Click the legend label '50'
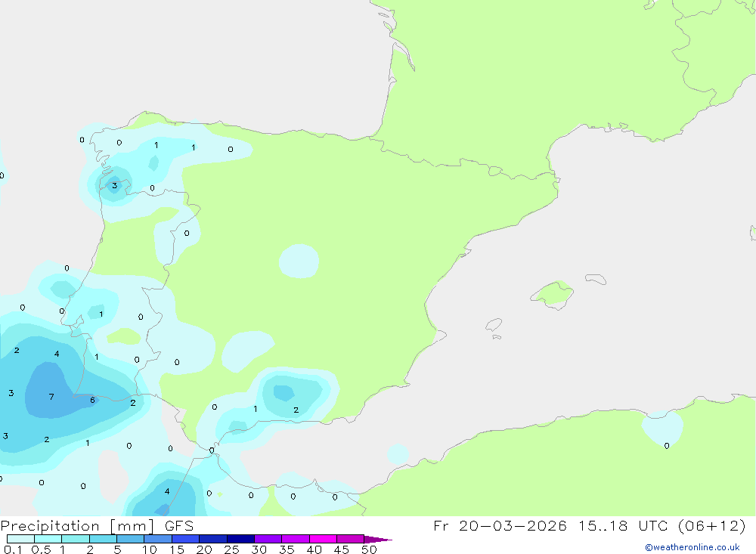756x554 pixels. coord(369,549)
